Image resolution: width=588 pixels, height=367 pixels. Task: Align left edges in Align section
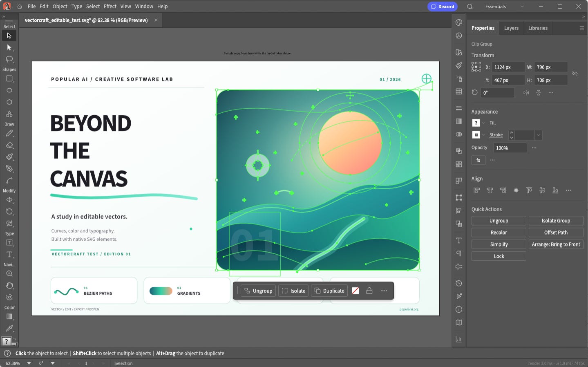(x=476, y=190)
